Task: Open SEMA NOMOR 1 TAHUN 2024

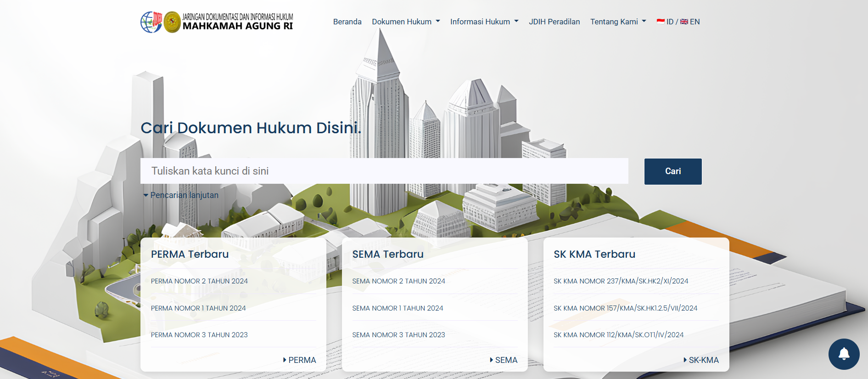Action: (398, 308)
